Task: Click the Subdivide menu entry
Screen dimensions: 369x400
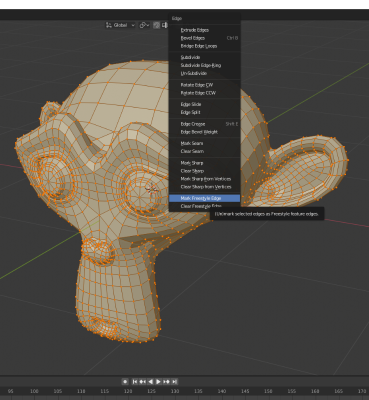Action: click(205, 57)
